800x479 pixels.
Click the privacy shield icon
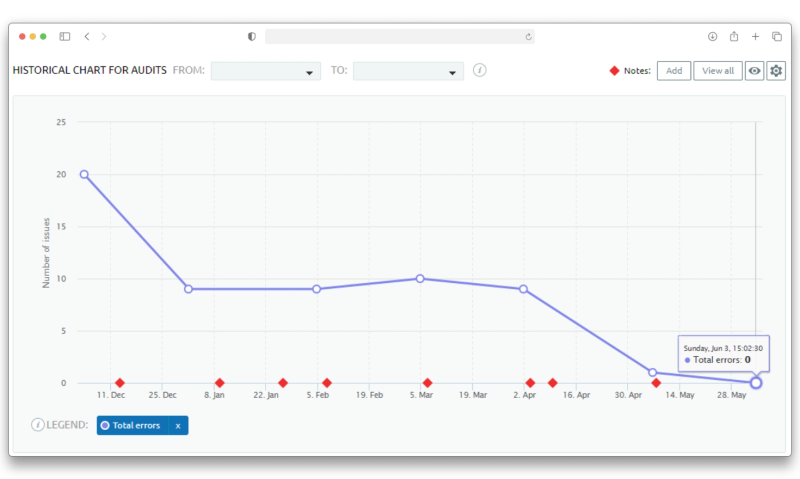point(252,37)
